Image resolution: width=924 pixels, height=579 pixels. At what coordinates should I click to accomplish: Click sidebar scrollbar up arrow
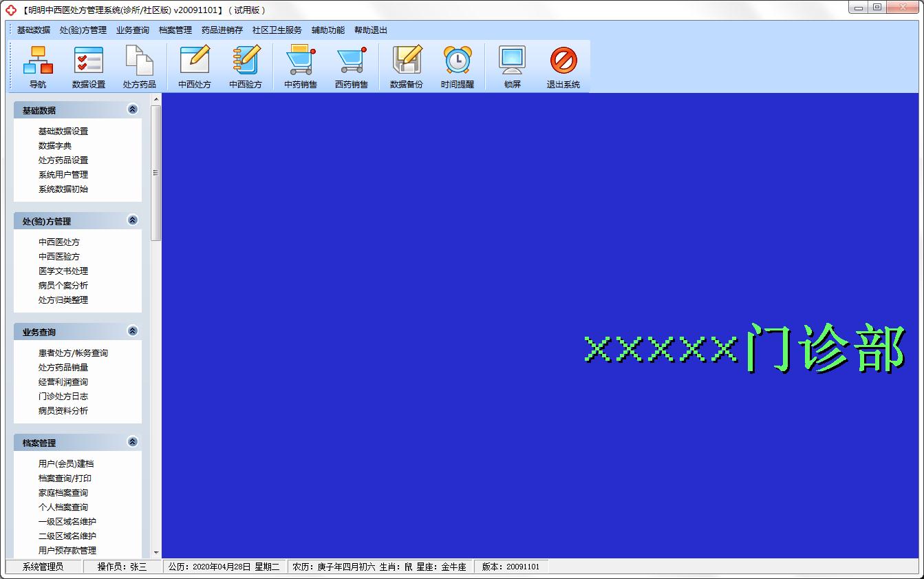156,99
